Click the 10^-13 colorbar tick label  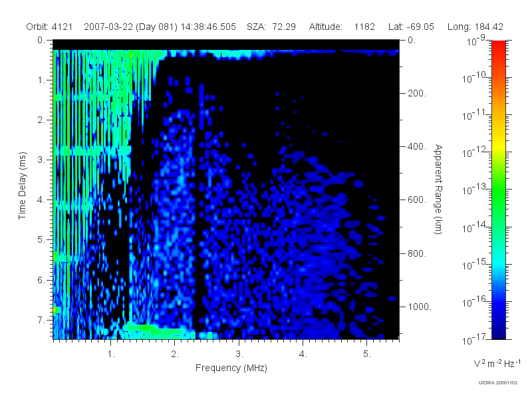[475, 190]
